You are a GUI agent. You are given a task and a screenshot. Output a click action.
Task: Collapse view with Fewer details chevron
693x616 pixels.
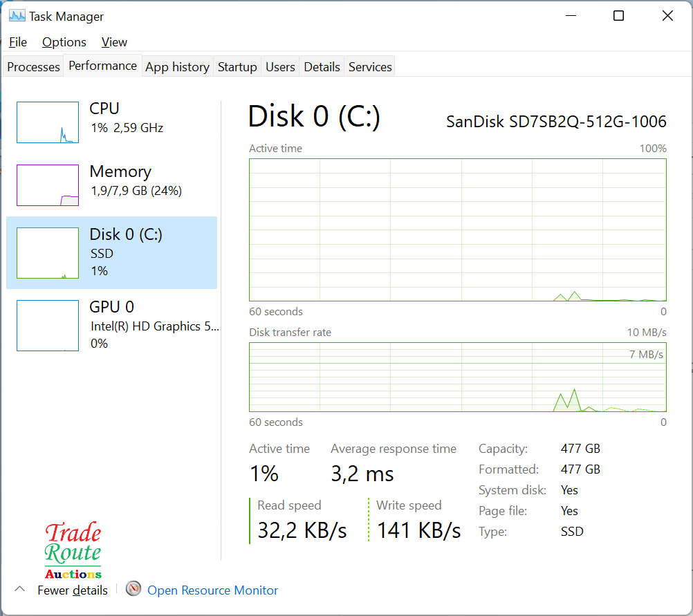(x=20, y=590)
